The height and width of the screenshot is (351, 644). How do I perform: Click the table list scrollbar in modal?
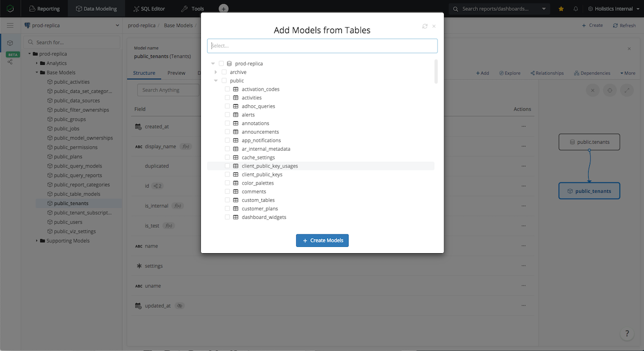pyautogui.click(x=436, y=71)
